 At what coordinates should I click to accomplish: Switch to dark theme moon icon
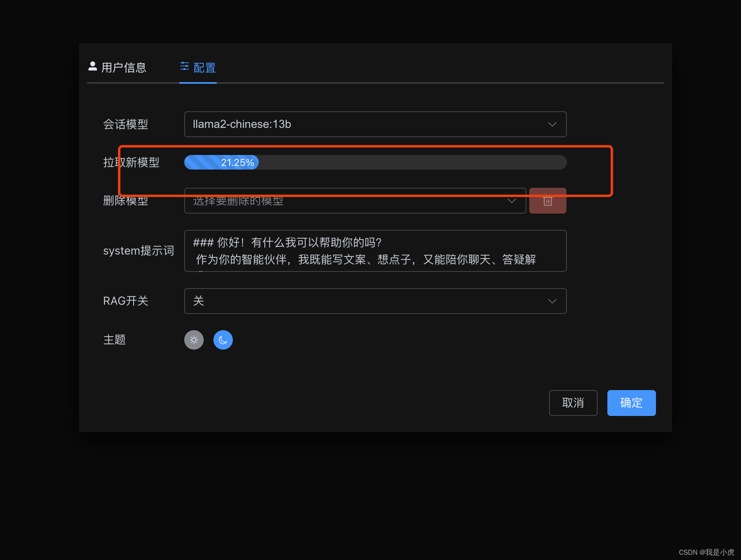pos(223,340)
